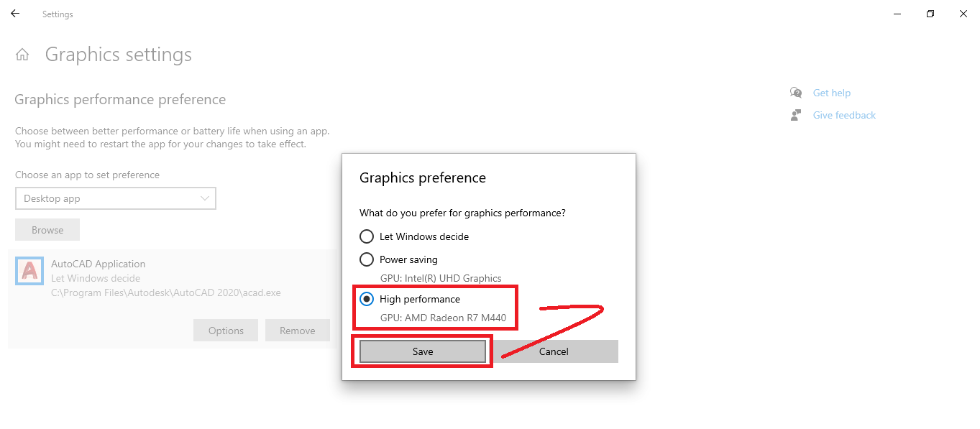Open Options for AutoCAD Application
The width and height of the screenshot is (980, 429).
225,330
